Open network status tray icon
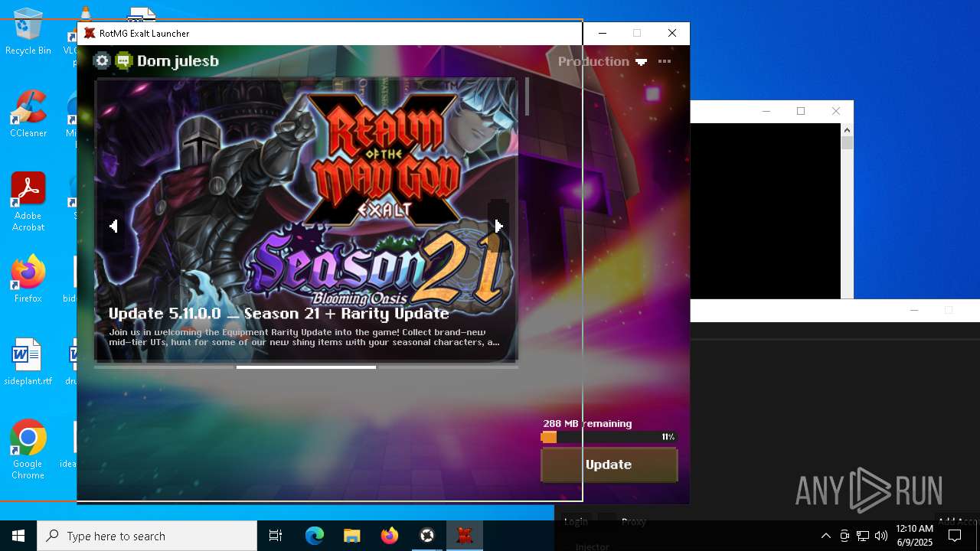The height and width of the screenshot is (551, 980). 863,536
